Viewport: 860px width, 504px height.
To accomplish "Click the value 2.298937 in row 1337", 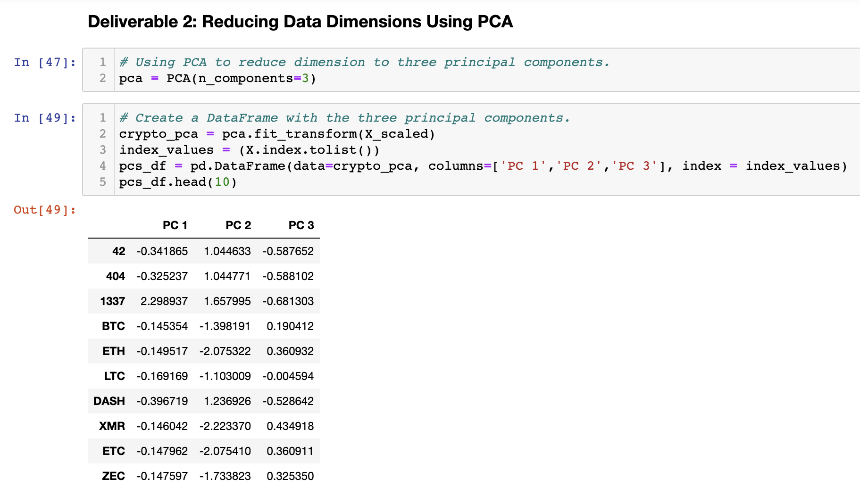I will click(x=164, y=301).
